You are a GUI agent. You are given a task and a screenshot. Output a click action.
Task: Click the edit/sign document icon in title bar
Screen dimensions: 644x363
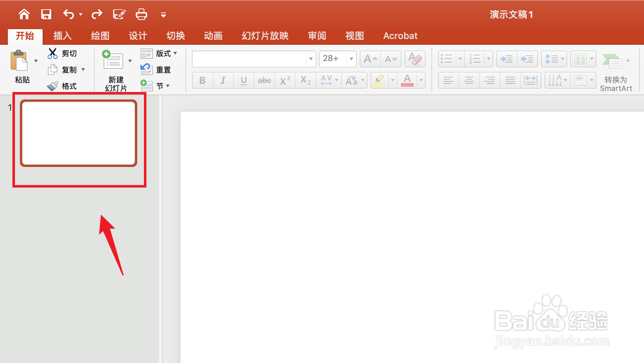coord(119,14)
